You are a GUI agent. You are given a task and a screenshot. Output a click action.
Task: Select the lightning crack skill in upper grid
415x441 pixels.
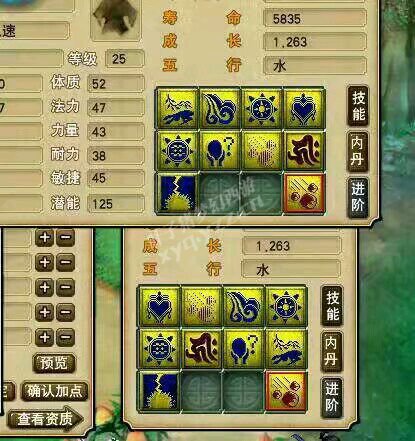[x=178, y=193]
